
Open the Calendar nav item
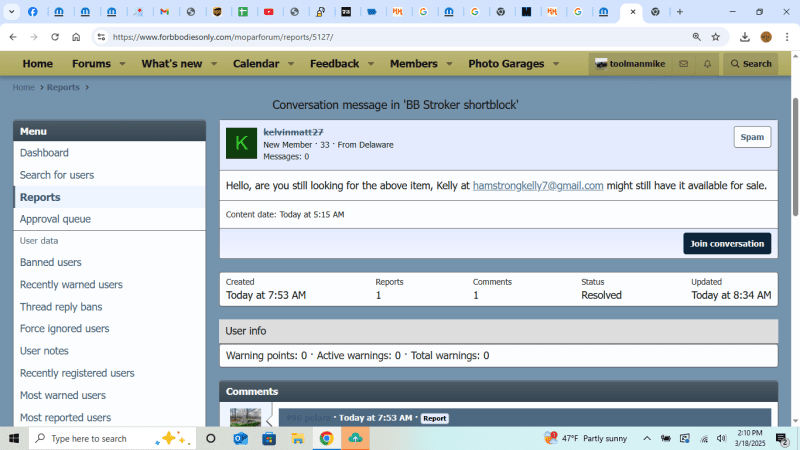(x=256, y=64)
